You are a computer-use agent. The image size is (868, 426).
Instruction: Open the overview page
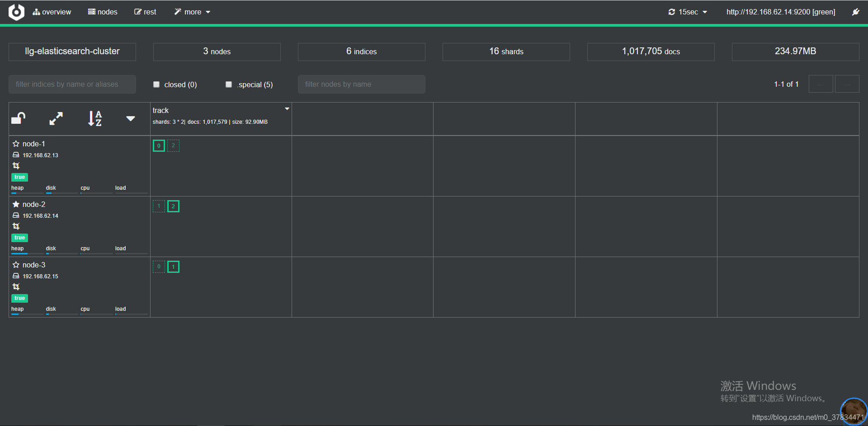pos(52,12)
